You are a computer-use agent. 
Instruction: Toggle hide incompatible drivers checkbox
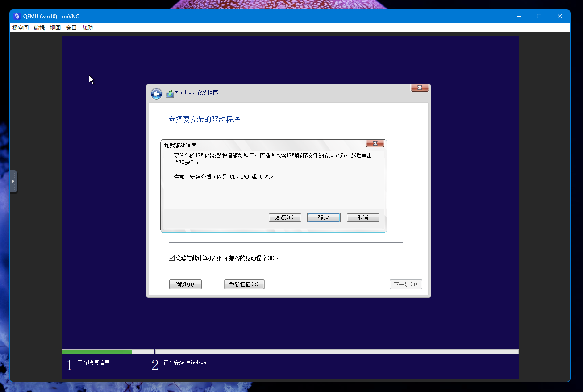pyautogui.click(x=171, y=258)
